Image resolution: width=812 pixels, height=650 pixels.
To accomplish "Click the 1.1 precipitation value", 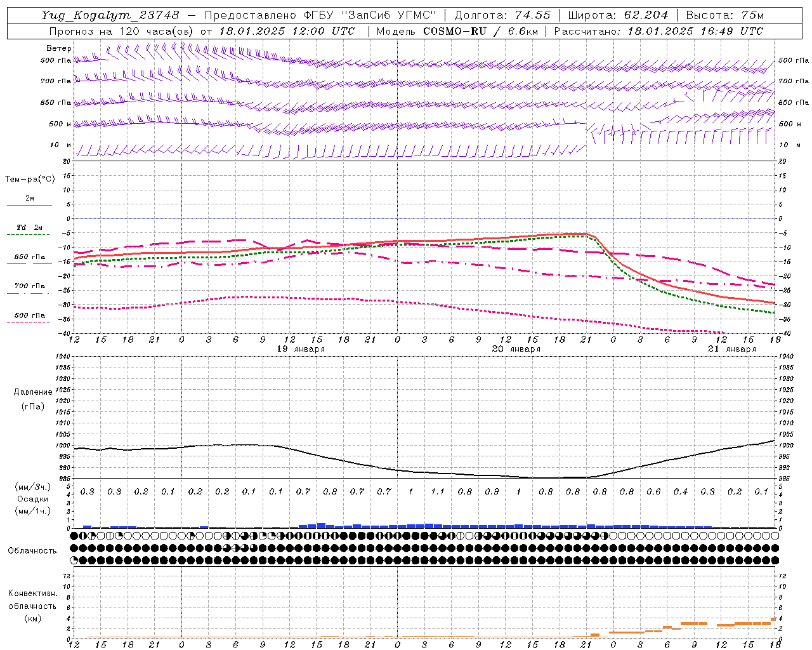I will (x=438, y=492).
